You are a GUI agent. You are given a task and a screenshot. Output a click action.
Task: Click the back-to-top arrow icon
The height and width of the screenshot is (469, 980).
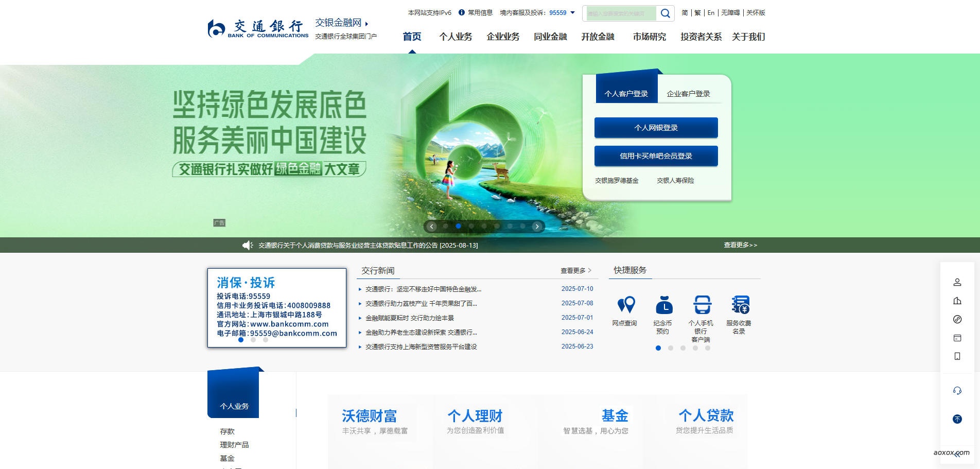coord(957,419)
